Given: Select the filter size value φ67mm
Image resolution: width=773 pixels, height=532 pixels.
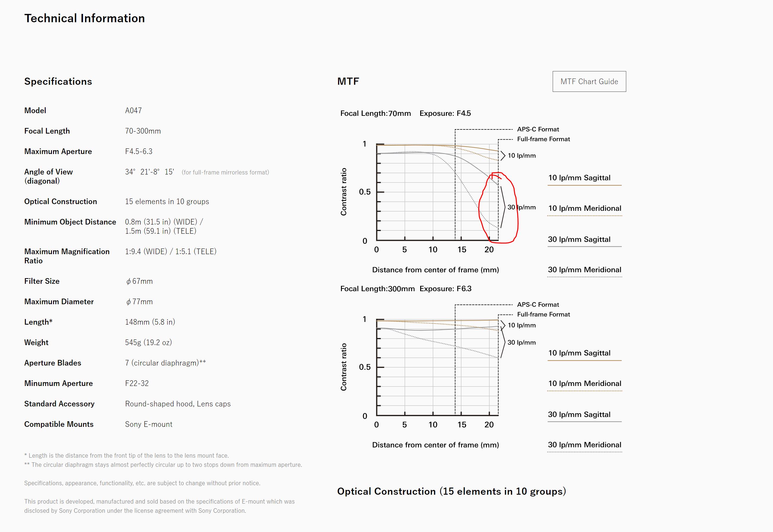Looking at the screenshot, I should [139, 281].
